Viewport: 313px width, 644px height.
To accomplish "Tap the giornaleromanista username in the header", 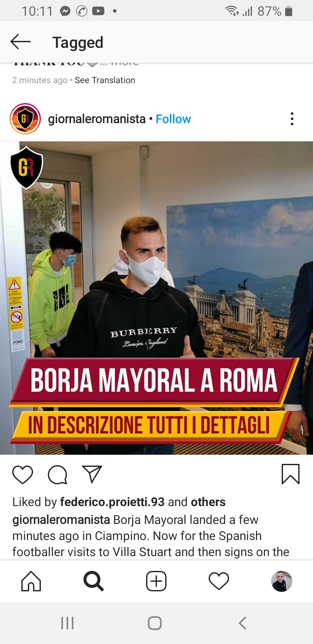I will coord(97,119).
